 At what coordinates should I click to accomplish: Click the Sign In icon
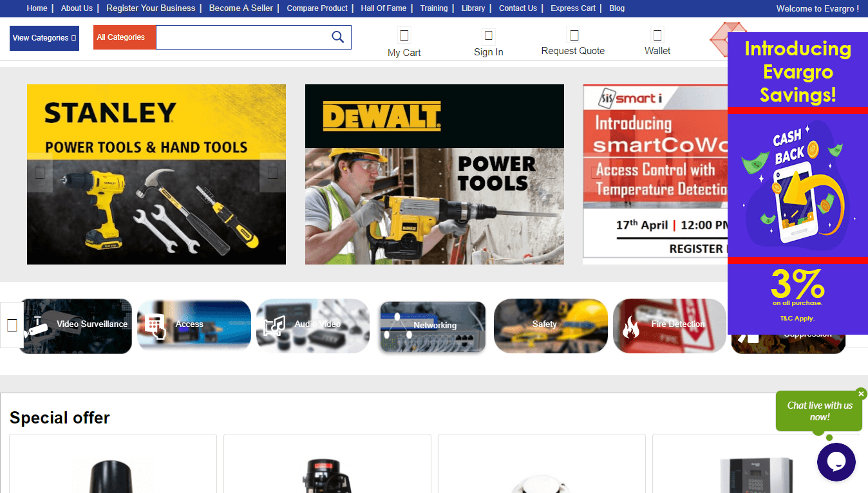point(488,35)
